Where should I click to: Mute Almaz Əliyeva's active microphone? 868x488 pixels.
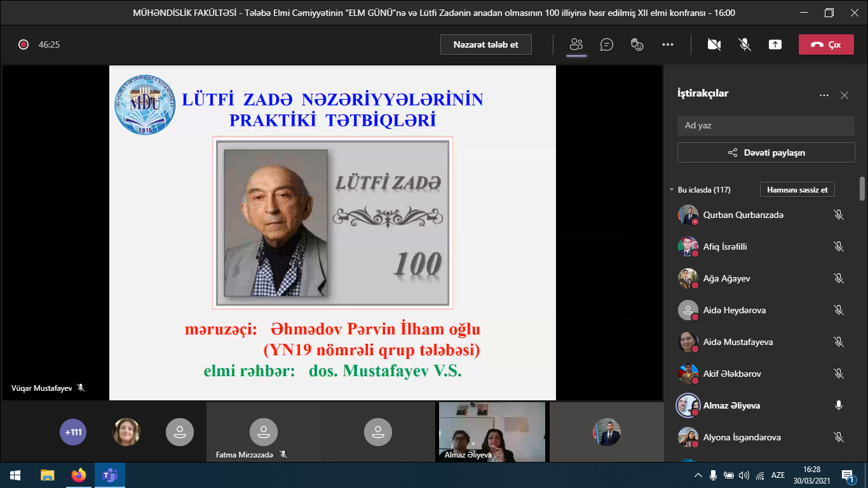click(x=839, y=405)
